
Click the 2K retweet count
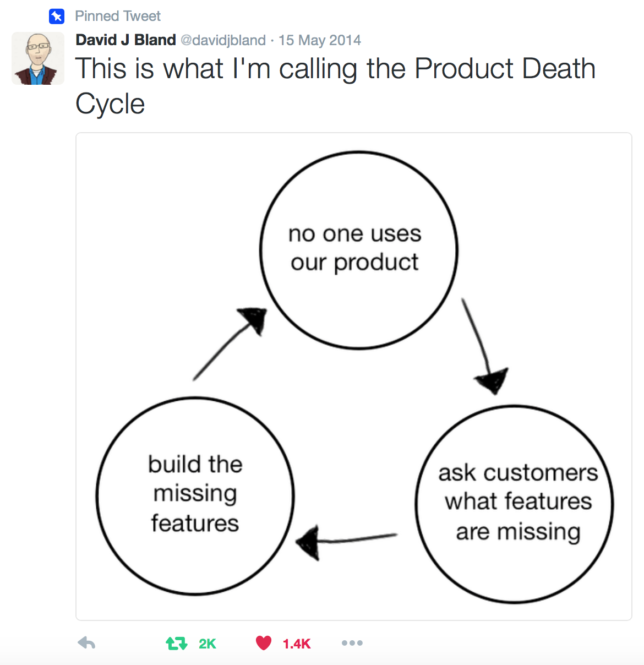[x=208, y=644]
